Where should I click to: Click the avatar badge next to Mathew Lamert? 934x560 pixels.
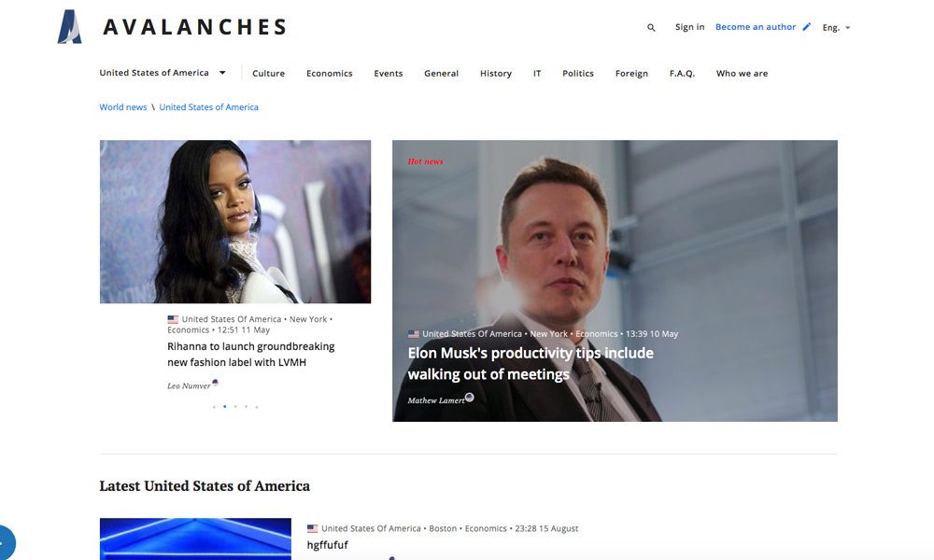click(470, 398)
